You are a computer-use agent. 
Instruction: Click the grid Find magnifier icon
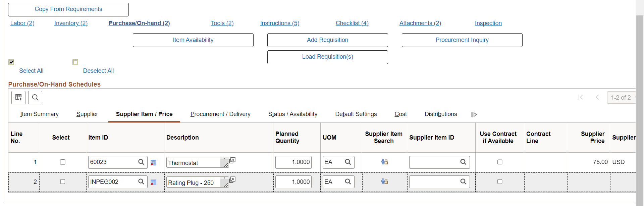(35, 98)
